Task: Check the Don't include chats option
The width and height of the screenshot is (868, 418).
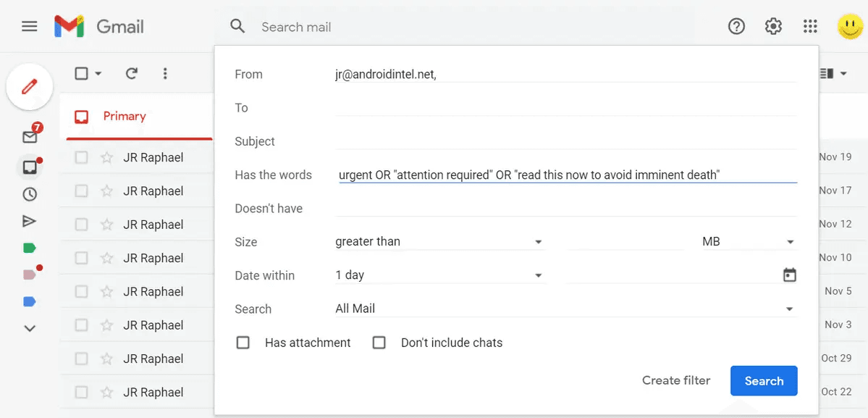Action: 379,342
